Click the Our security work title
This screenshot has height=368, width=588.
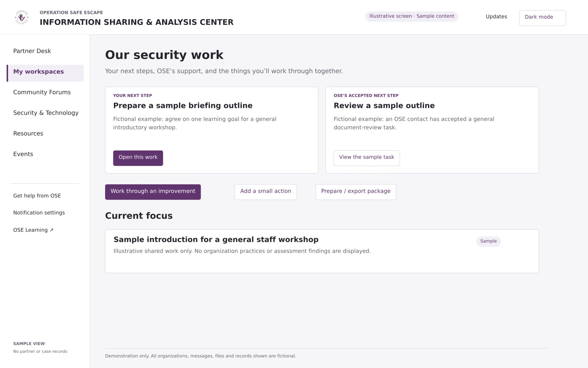click(164, 55)
